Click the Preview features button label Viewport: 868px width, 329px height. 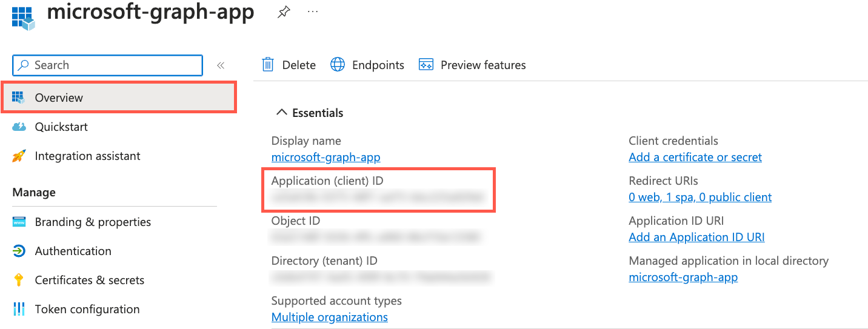tap(483, 65)
